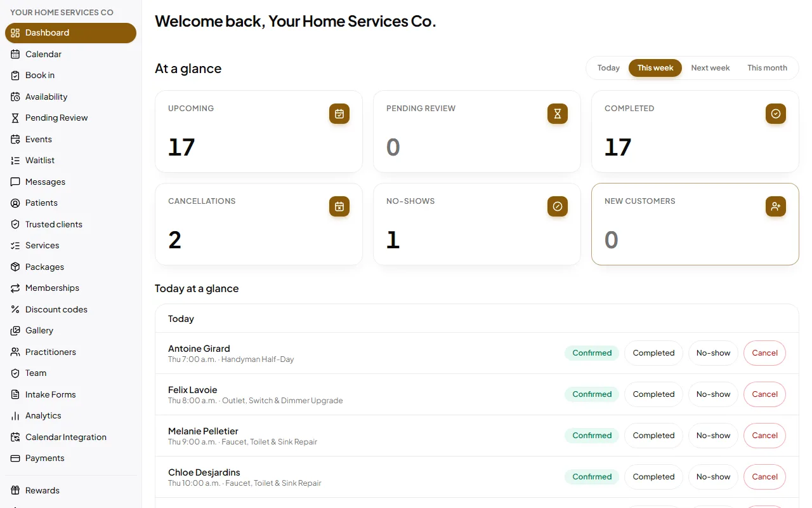Click Confirmed badge for Felix Lavoie
Image resolution: width=812 pixels, height=508 pixels.
point(592,394)
